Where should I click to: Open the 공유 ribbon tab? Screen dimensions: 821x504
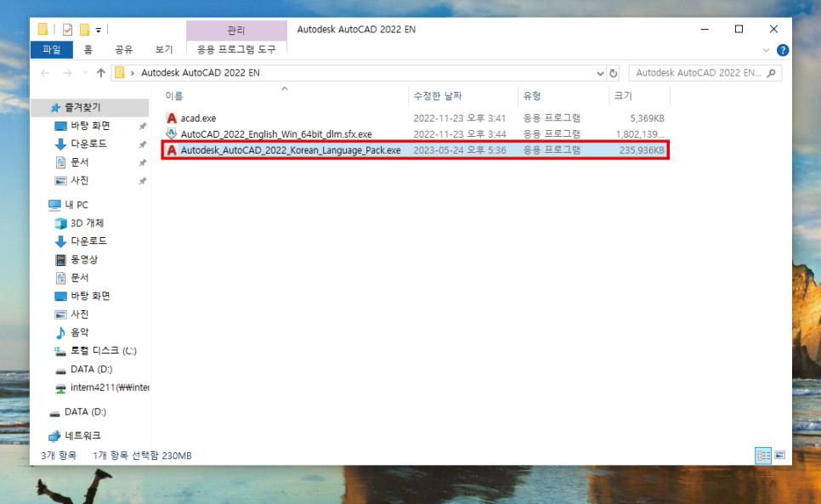[x=124, y=49]
